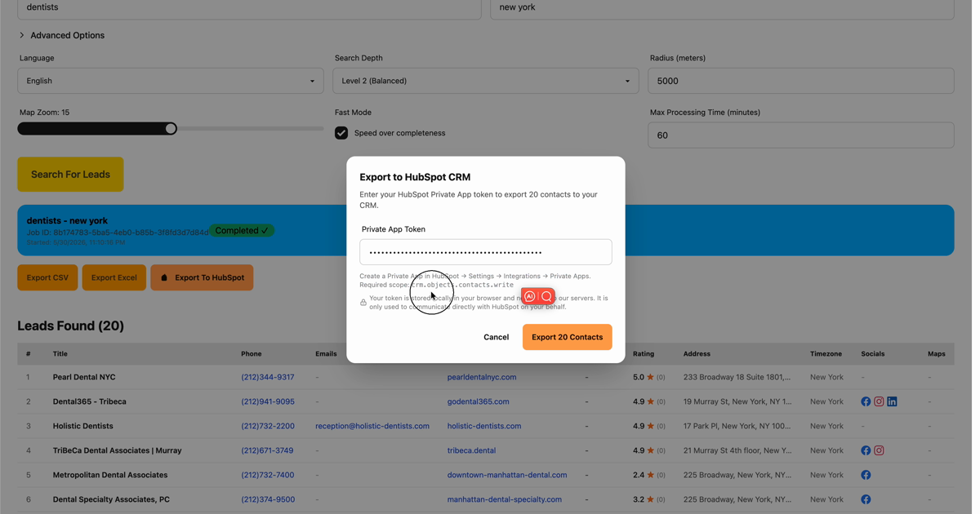Viewport: 980px width, 514px height.
Task: Click the 17 Park Pl address cell
Action: tap(737, 426)
